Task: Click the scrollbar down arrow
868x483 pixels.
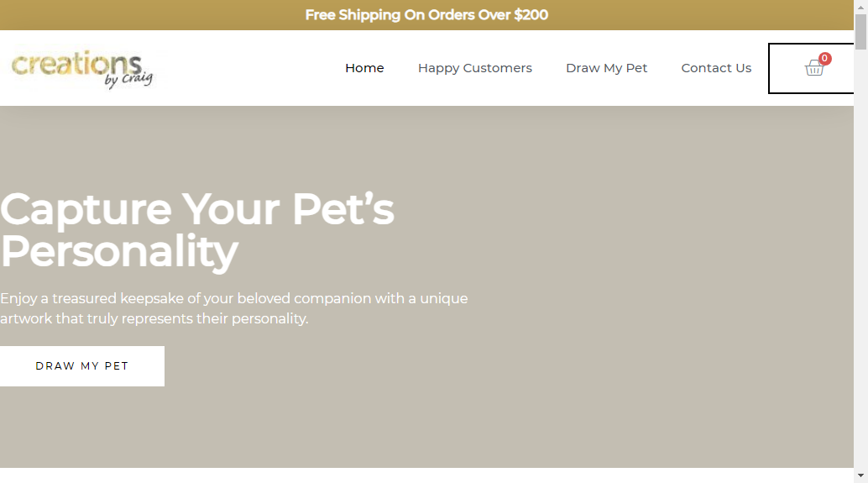Action: coord(860,475)
